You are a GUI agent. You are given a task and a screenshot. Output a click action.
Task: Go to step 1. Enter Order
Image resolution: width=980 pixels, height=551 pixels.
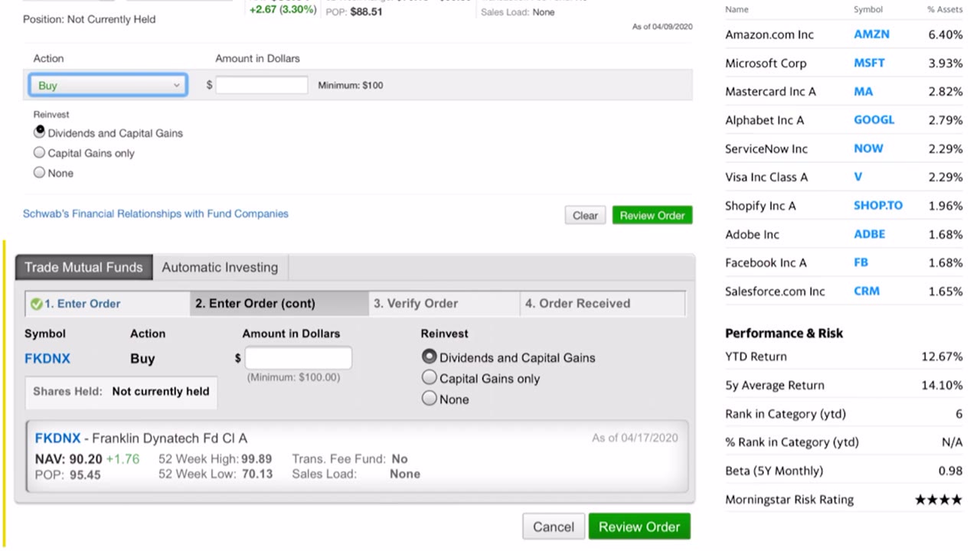(107, 303)
